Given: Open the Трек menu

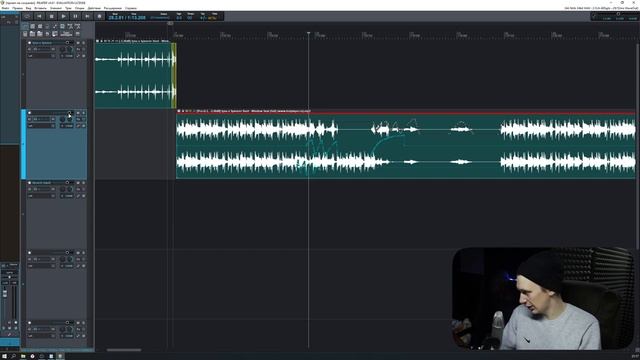Looking at the screenshot, I should (x=68, y=8).
